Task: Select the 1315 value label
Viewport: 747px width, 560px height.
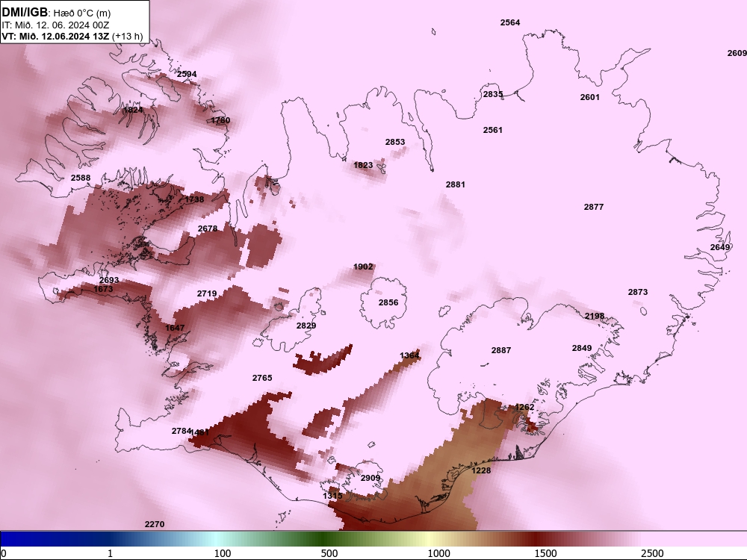Action: click(x=332, y=496)
